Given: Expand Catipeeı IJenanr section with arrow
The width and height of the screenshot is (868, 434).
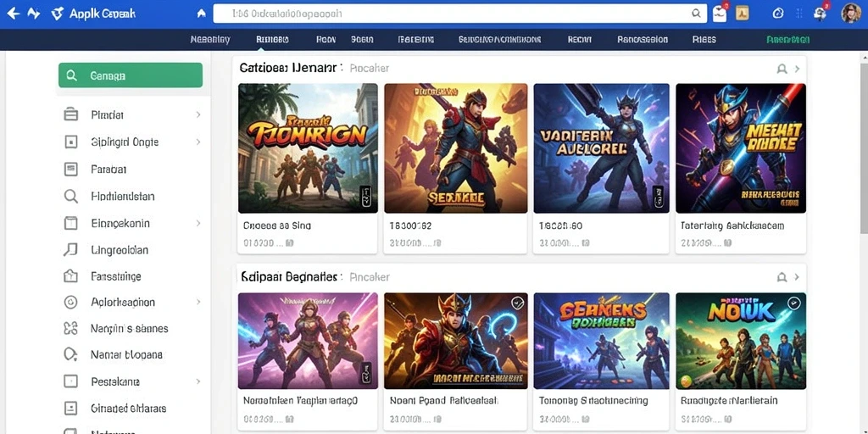Looking at the screenshot, I should pyautogui.click(x=797, y=69).
